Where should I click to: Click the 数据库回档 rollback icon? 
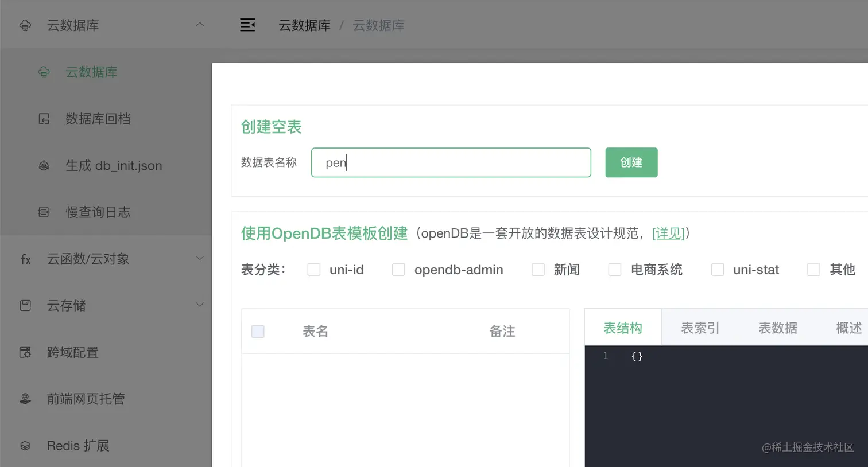point(44,119)
